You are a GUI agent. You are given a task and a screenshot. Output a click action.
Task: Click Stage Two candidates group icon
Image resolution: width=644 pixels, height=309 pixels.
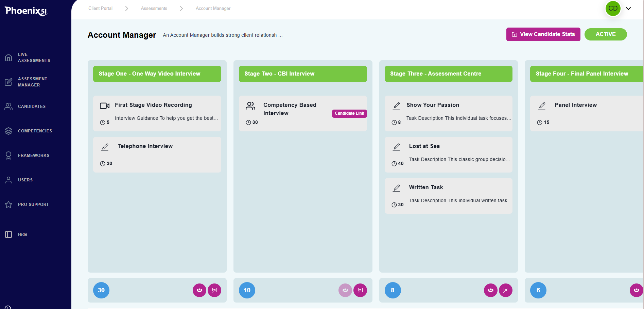pyautogui.click(x=345, y=290)
